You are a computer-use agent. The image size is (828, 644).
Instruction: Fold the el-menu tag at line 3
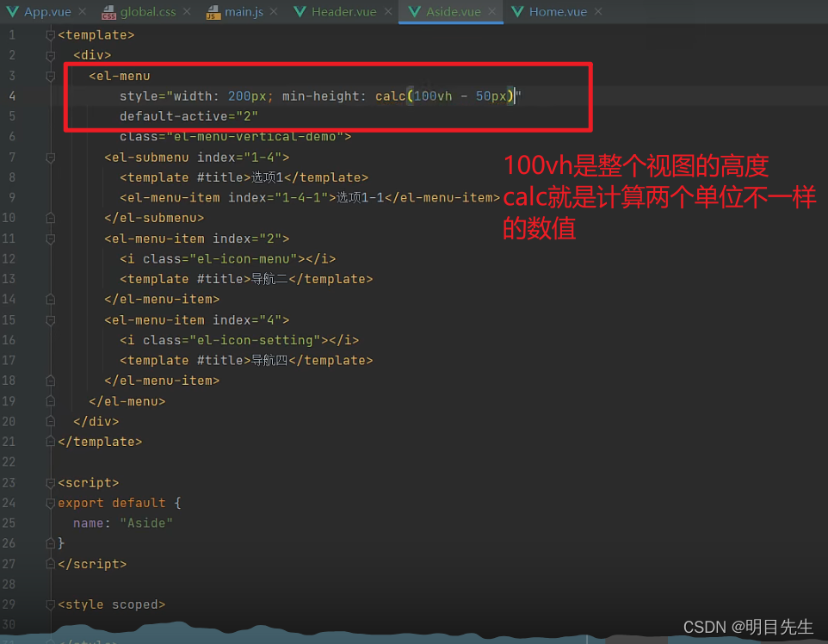(51, 76)
